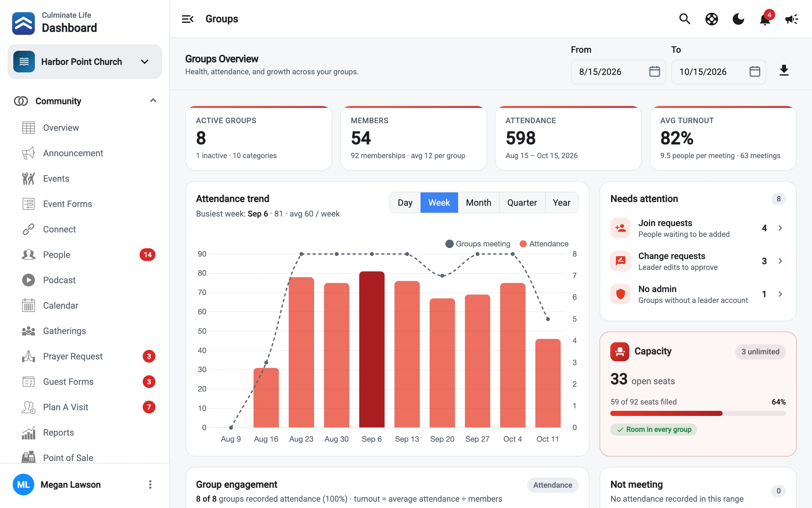Select the Week trend view

tap(439, 203)
